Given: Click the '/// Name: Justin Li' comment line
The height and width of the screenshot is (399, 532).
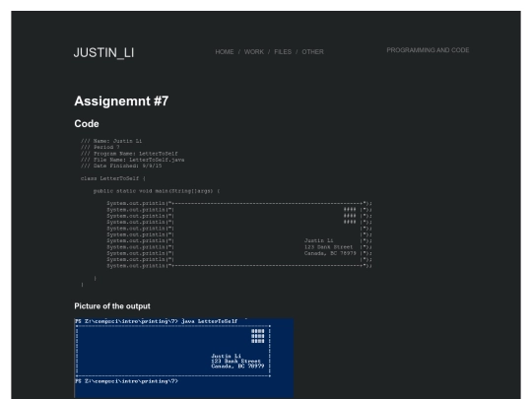Looking at the screenshot, I should pos(111,141).
